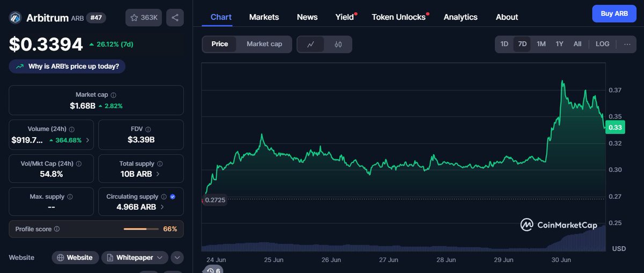Open the Website link
This screenshot has width=644, height=273.
[75, 257]
